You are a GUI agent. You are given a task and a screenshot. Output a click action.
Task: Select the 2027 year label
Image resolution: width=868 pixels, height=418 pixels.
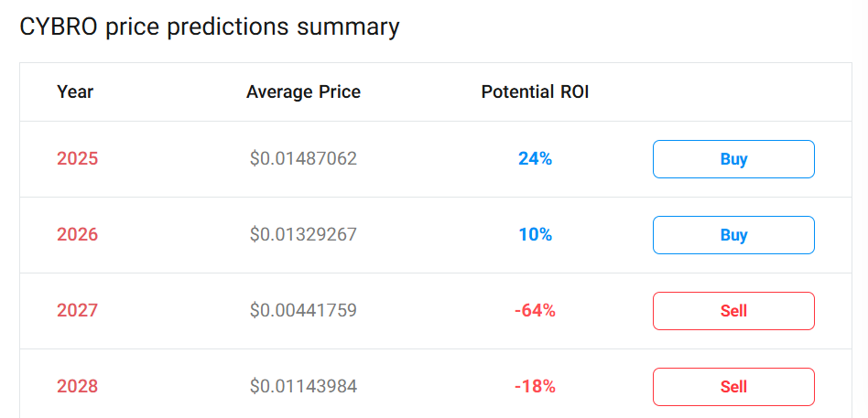[77, 311]
